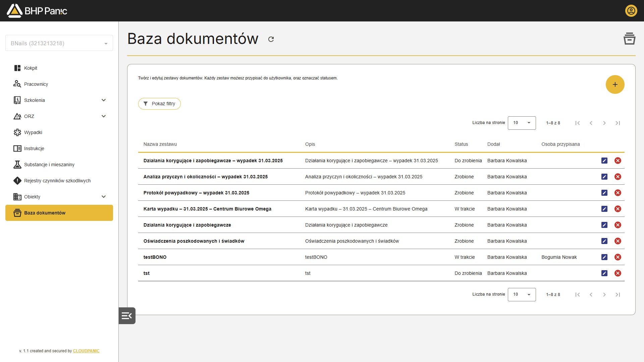
Task: Delete 'Działania korygujące i zapobiegawcze' row without date
Action: tap(618, 225)
